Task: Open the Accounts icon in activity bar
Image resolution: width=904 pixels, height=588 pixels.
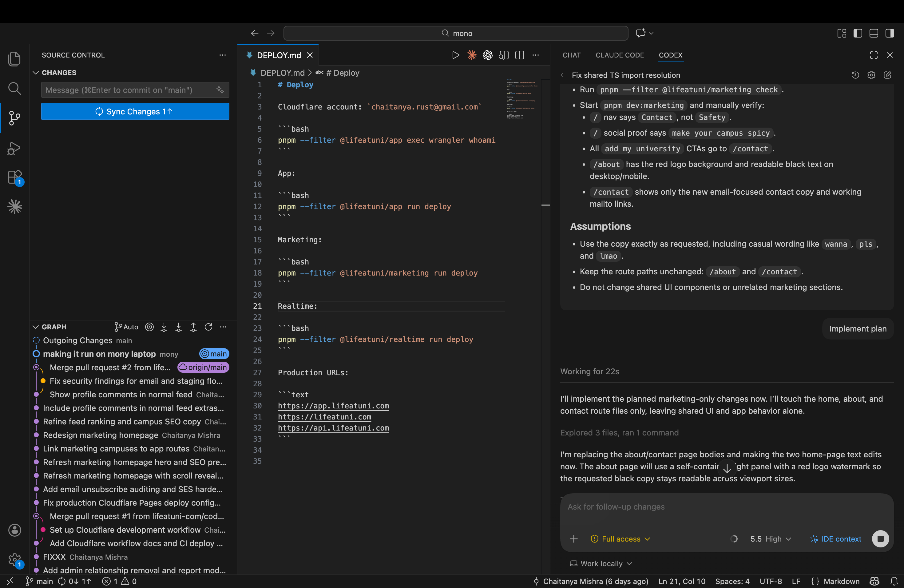Action: 14,530
